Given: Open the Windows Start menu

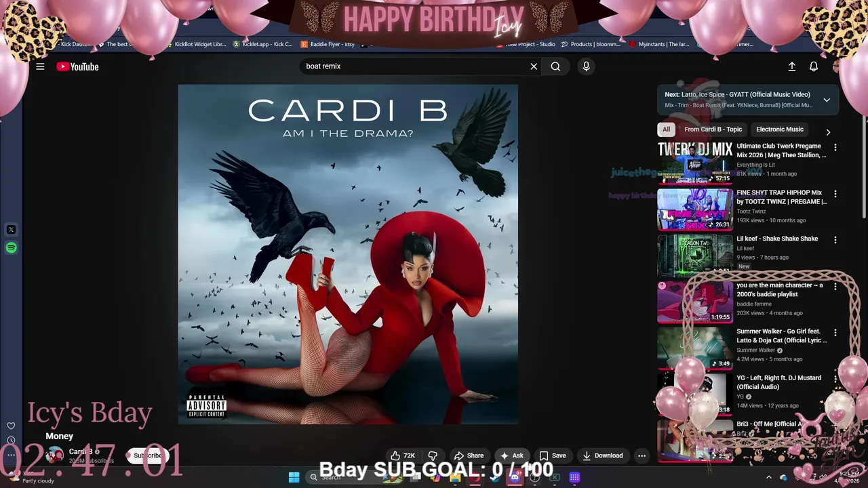Looking at the screenshot, I should click(x=294, y=477).
